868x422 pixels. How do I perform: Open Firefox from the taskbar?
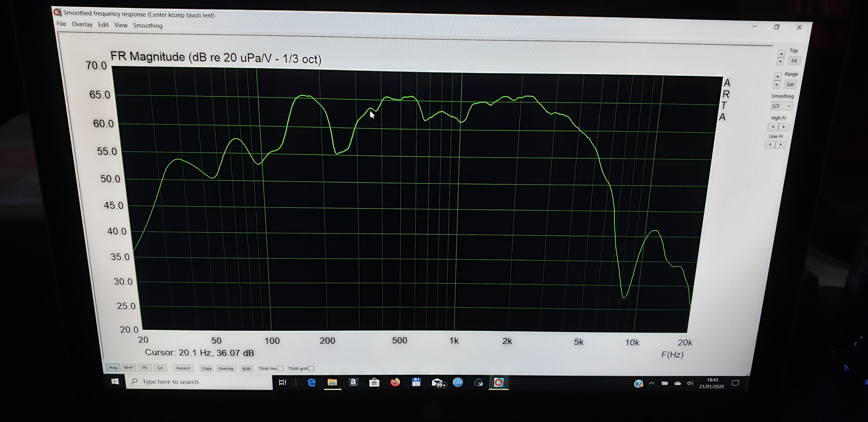coord(395,382)
